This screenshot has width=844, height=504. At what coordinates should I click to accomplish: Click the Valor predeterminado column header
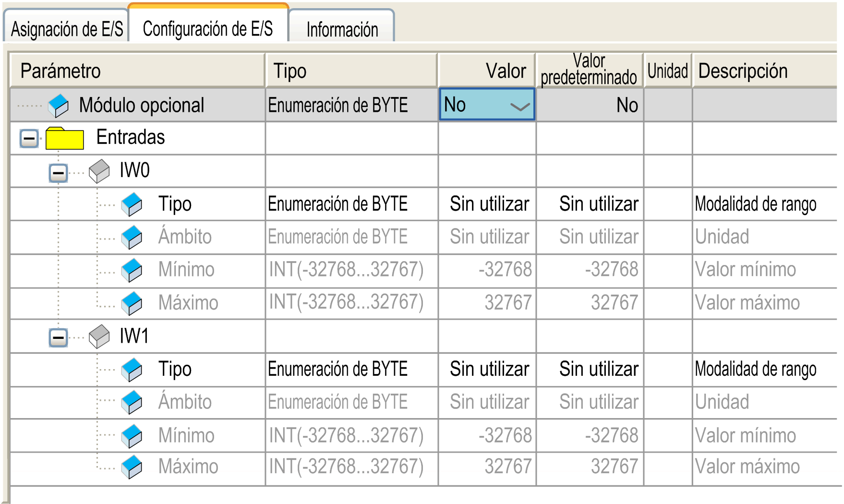[590, 71]
